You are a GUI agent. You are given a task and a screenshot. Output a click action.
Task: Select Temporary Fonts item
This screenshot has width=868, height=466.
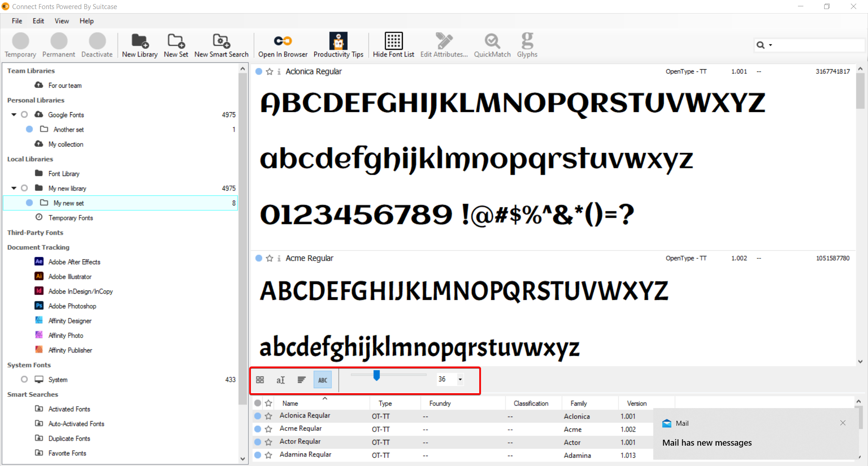pyautogui.click(x=71, y=218)
